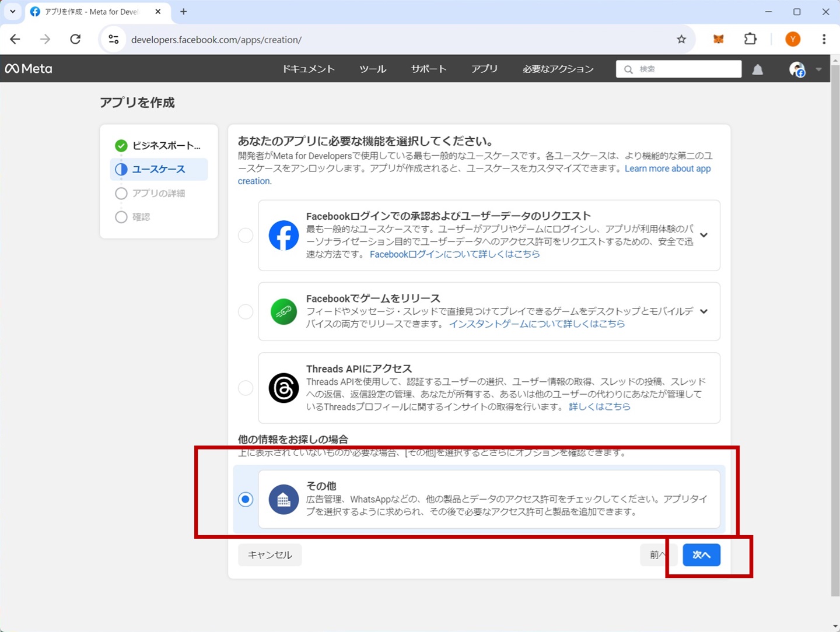Click the 次へ button
840x632 pixels.
click(x=701, y=554)
